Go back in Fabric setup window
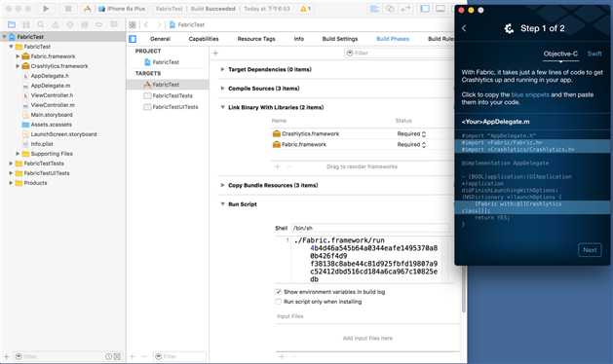The width and height of the screenshot is (613, 364). coord(464,28)
